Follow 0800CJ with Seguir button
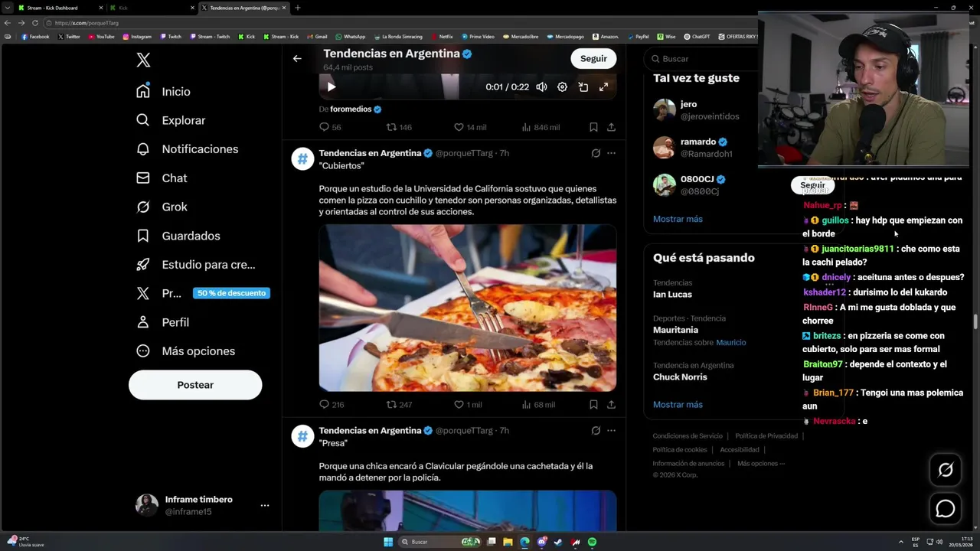Screen dimensions: 980x551 click(812, 185)
